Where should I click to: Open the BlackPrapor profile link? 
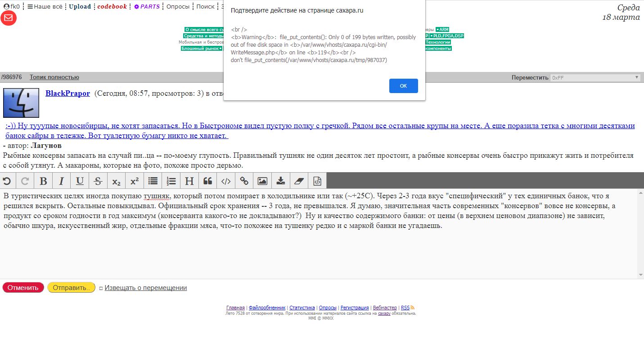68,94
